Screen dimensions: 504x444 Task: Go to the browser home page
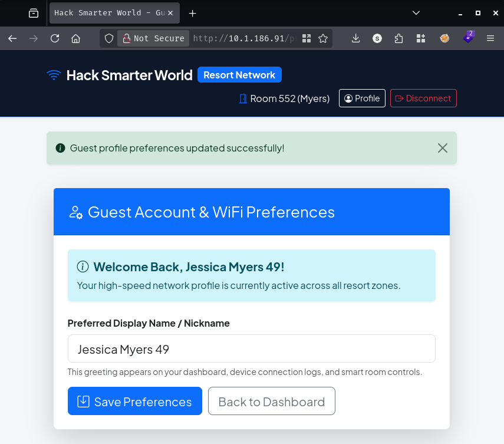coord(75,38)
